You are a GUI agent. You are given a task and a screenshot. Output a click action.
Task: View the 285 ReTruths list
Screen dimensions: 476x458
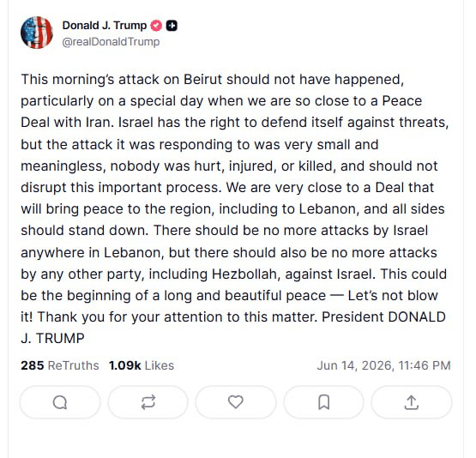(x=60, y=365)
